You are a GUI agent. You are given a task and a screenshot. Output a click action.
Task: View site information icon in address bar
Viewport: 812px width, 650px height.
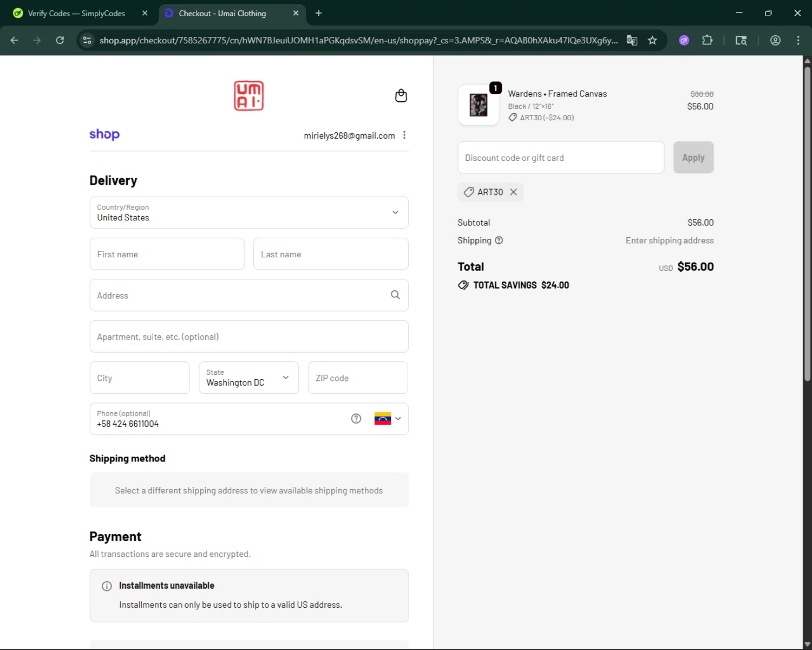click(87, 40)
